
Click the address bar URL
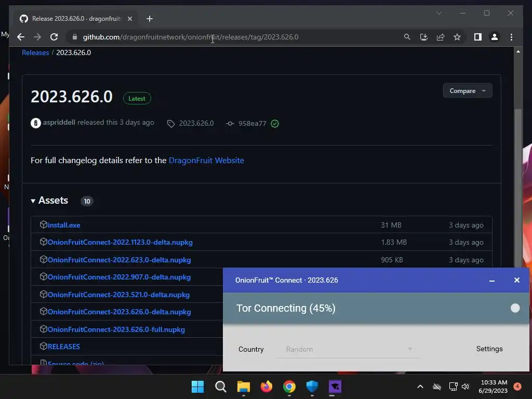(x=191, y=37)
